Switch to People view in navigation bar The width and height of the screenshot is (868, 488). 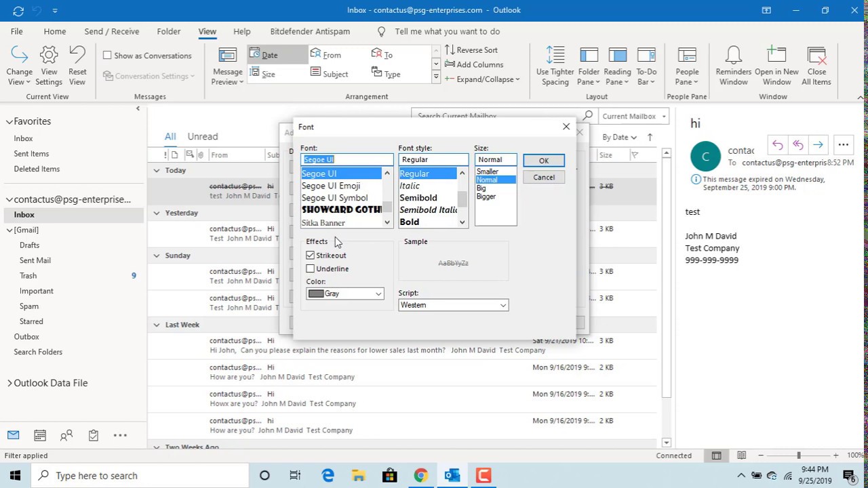click(66, 435)
